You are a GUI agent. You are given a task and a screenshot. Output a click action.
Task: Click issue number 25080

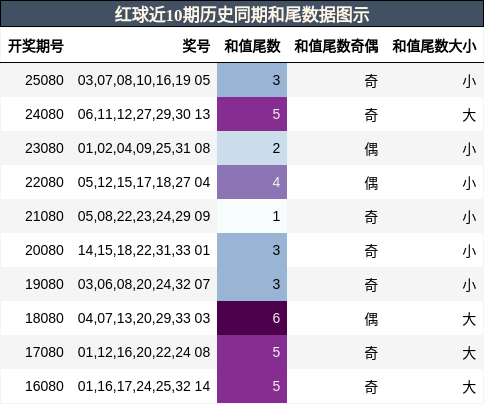(44, 80)
